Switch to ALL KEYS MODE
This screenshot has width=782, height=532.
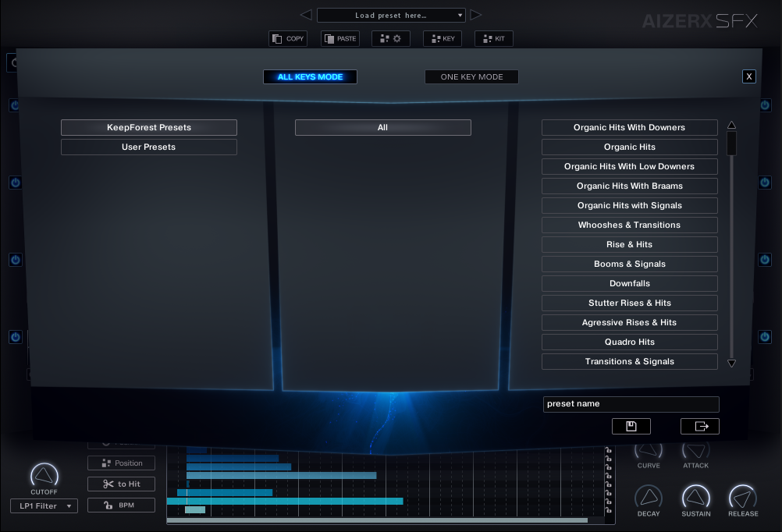tap(310, 76)
